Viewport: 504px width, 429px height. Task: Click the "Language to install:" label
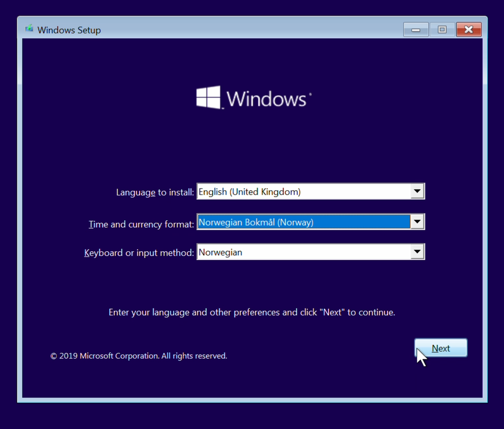coord(155,192)
